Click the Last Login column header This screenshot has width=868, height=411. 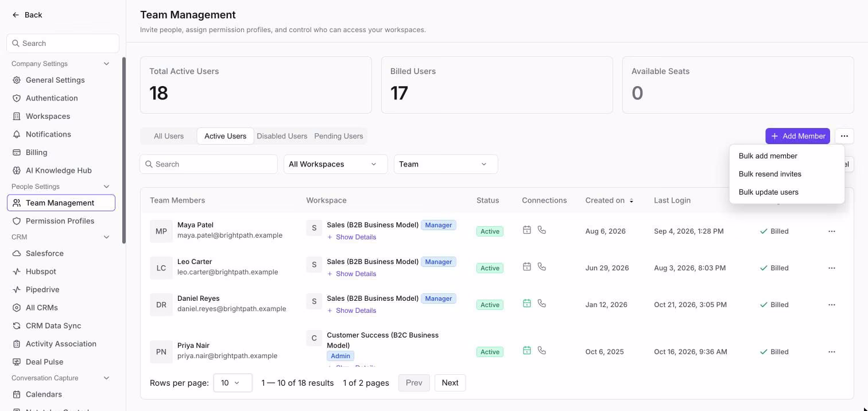pos(672,200)
